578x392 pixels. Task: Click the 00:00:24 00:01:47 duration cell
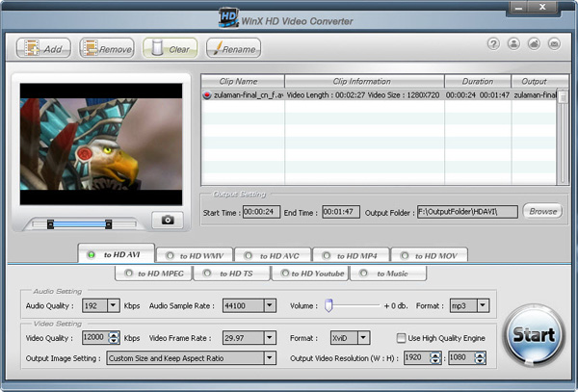pos(478,95)
